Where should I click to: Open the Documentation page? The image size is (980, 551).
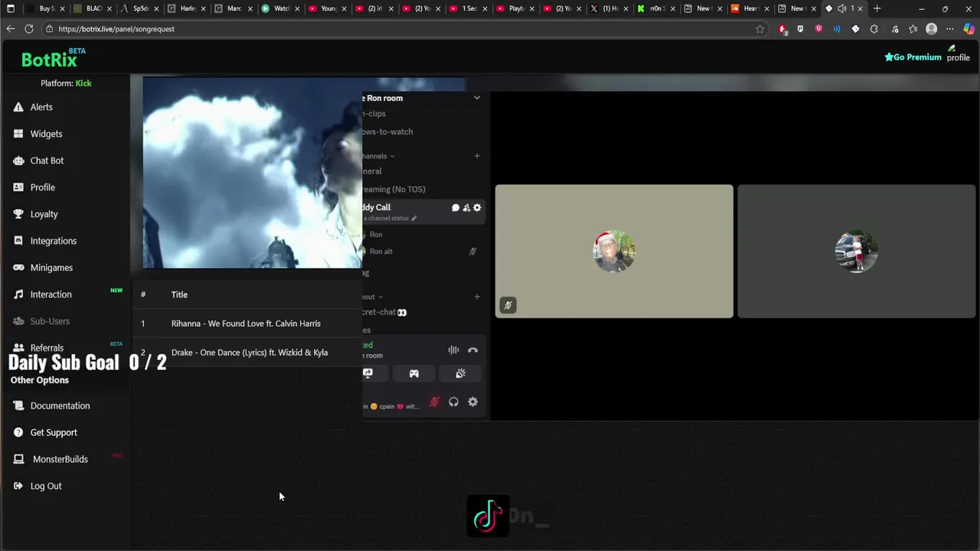tap(60, 406)
